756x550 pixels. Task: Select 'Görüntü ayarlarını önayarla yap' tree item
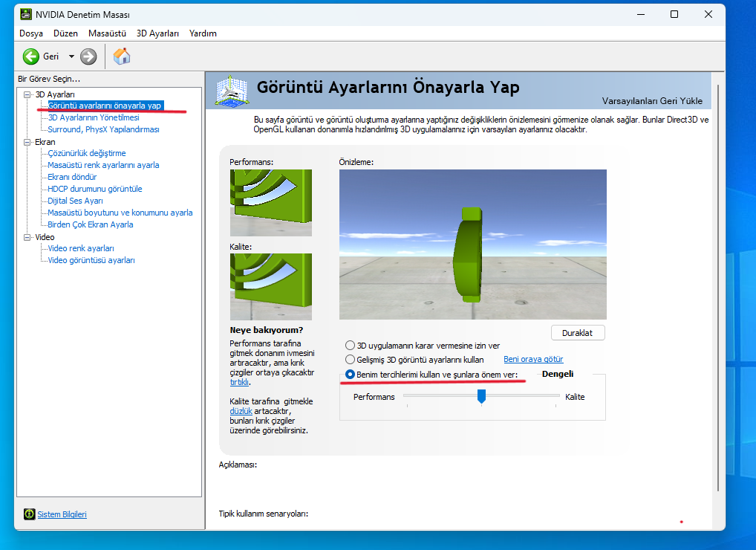[x=105, y=106]
